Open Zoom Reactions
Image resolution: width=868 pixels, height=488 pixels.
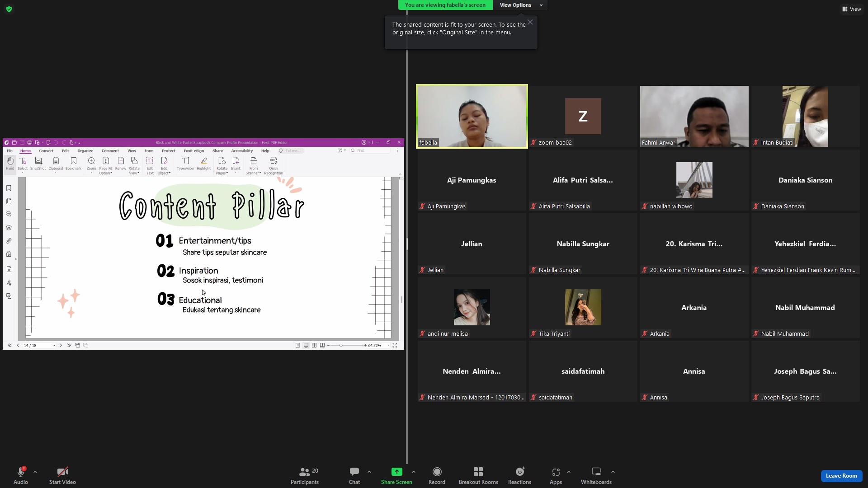(x=519, y=476)
